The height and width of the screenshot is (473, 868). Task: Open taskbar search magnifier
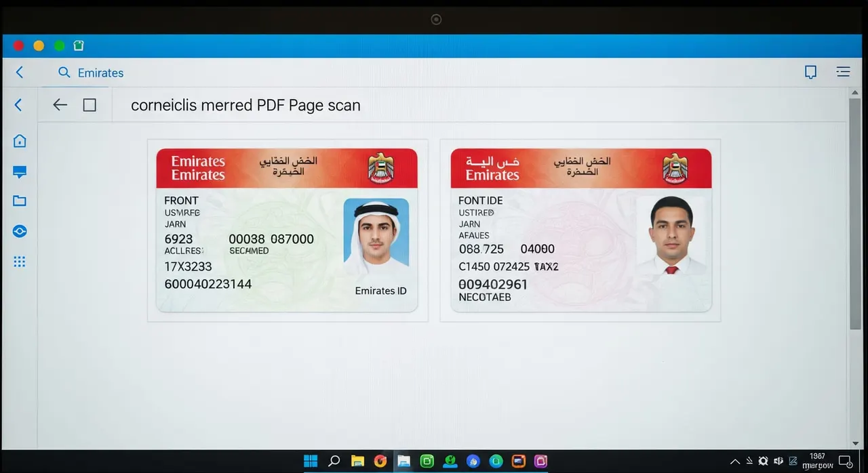pos(334,461)
